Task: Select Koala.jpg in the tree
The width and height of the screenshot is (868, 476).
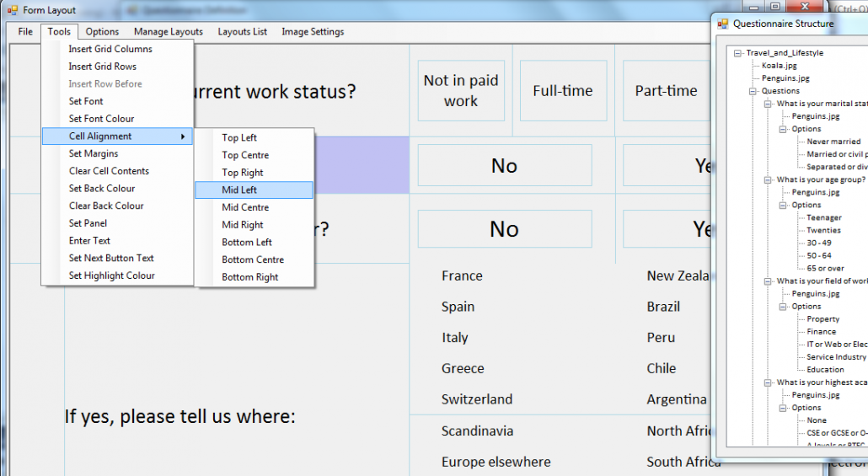Action: tap(779, 66)
